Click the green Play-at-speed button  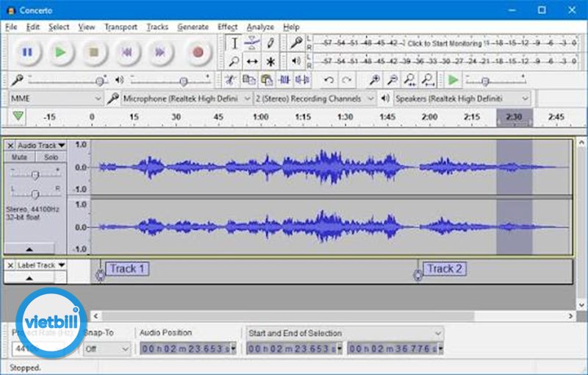[x=453, y=80]
